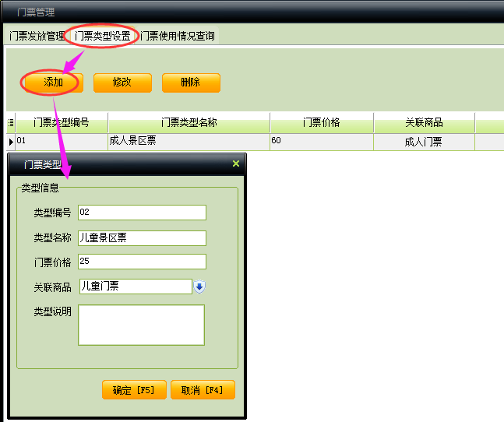This screenshot has width=504, height=422.
Task: Select cell 成人景区票 in the table
Action: 189,142
